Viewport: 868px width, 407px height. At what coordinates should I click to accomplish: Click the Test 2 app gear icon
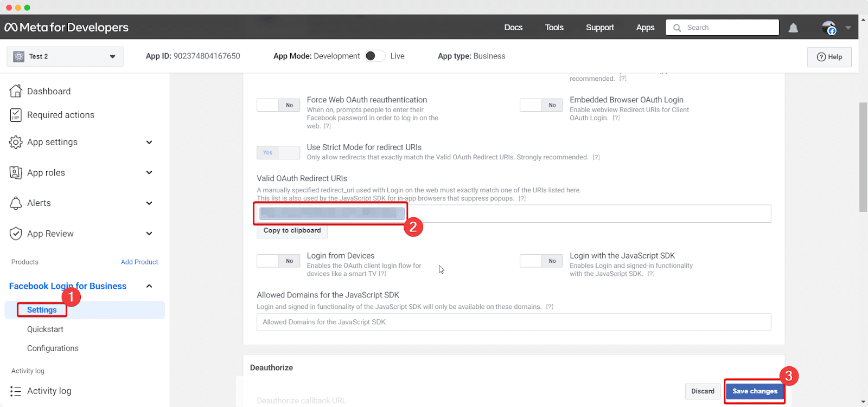tap(19, 56)
